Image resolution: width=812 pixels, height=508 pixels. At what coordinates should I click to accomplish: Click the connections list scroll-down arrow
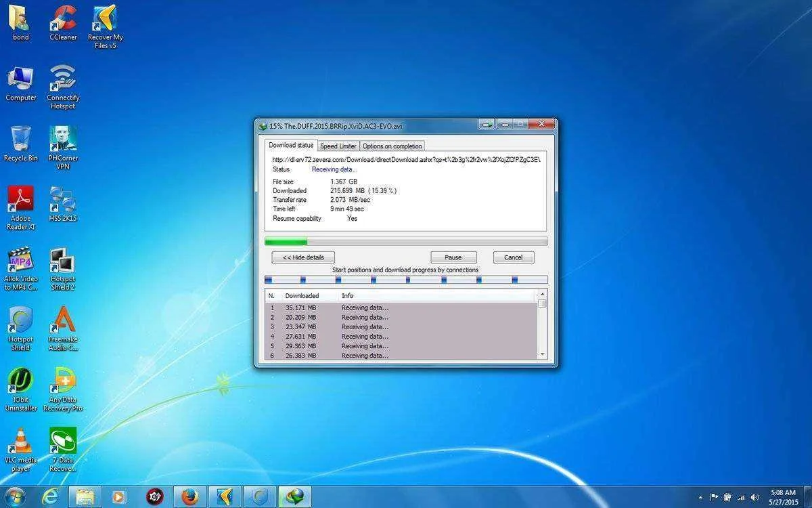tap(542, 354)
